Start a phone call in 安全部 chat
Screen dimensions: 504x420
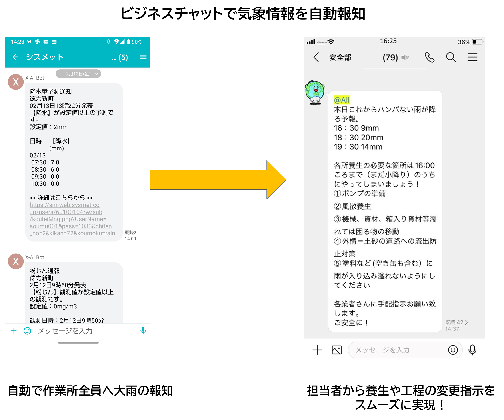pyautogui.click(x=429, y=57)
